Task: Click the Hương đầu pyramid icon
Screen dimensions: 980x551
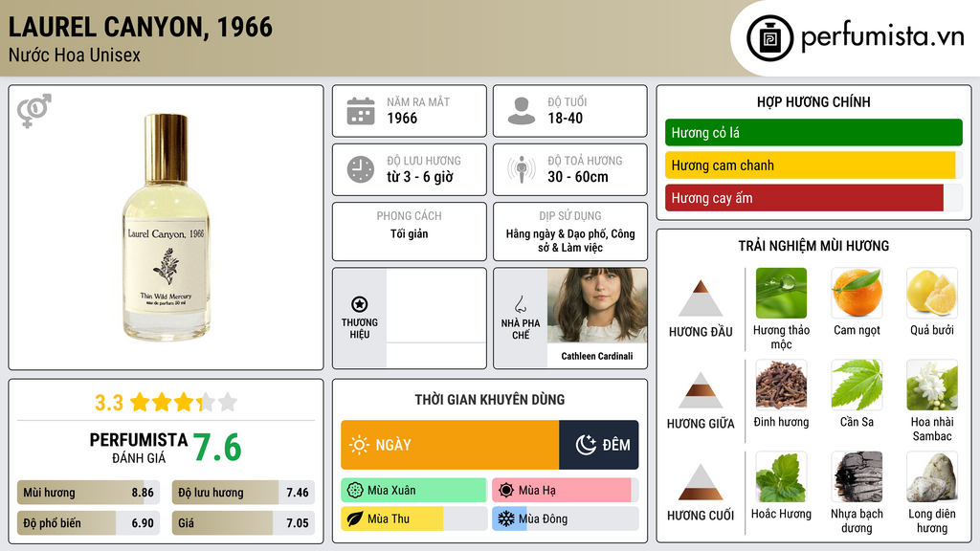Action: click(701, 298)
